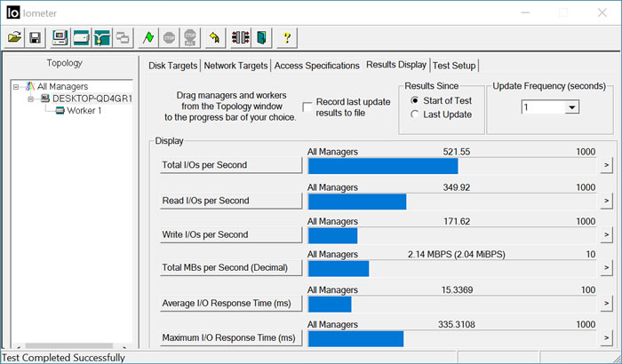Screen dimensions: 622x364
Task: Minimize the Iometer window
Action: click(x=525, y=12)
